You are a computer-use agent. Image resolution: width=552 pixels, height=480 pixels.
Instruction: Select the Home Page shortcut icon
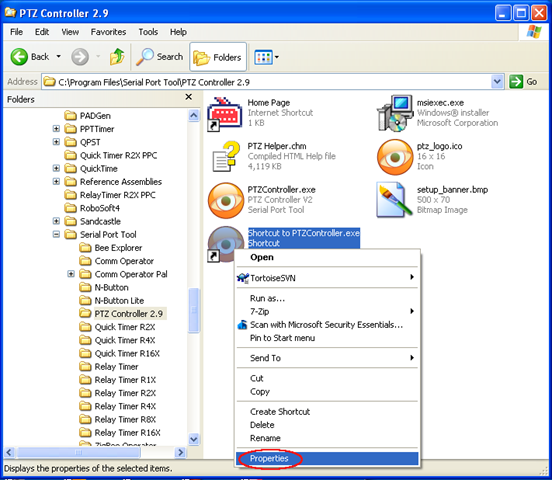[x=224, y=114]
